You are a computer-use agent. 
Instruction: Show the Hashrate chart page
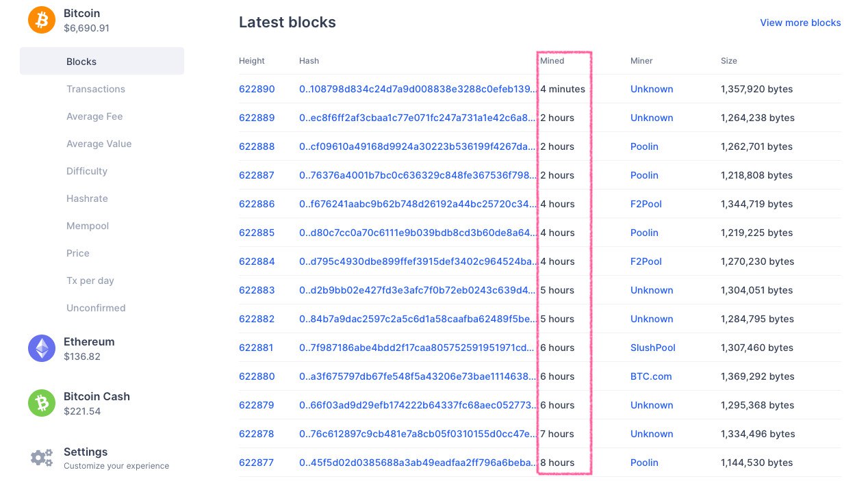(x=87, y=198)
